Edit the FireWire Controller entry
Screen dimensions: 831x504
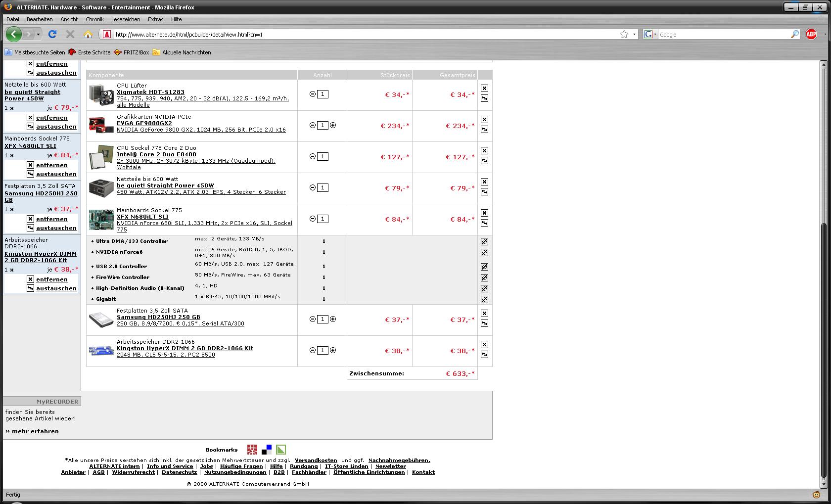tap(484, 277)
